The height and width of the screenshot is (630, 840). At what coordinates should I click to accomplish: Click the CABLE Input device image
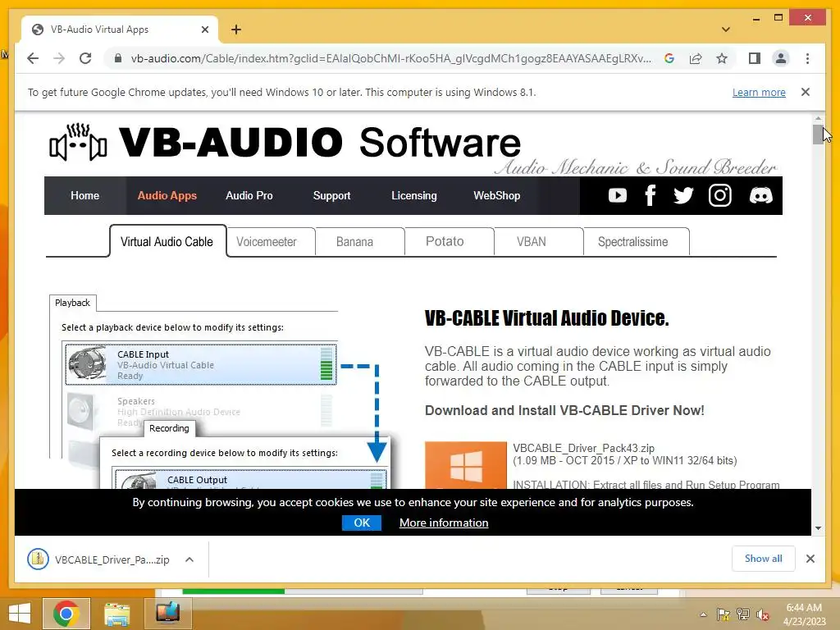88,363
